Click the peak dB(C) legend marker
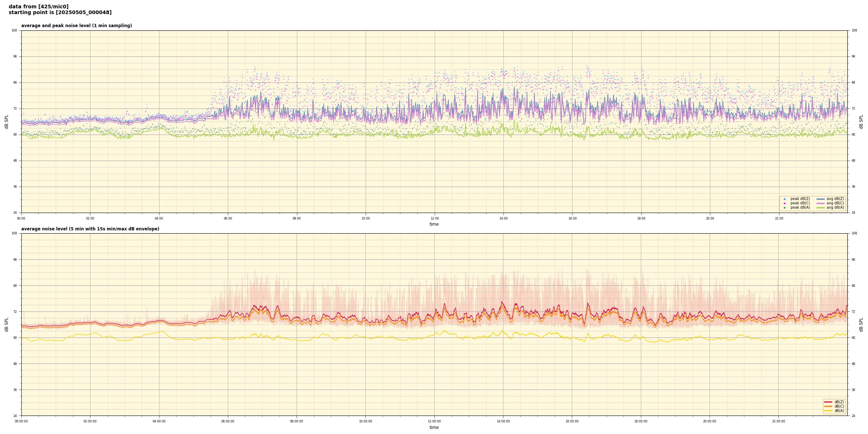868x434 pixels. pyautogui.click(x=784, y=203)
